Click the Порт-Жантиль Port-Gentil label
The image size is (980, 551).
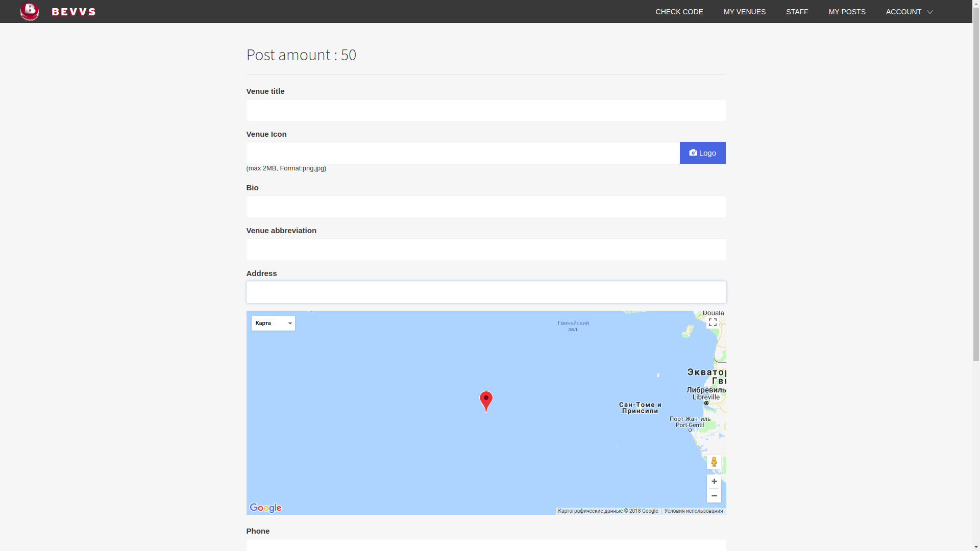click(x=690, y=422)
